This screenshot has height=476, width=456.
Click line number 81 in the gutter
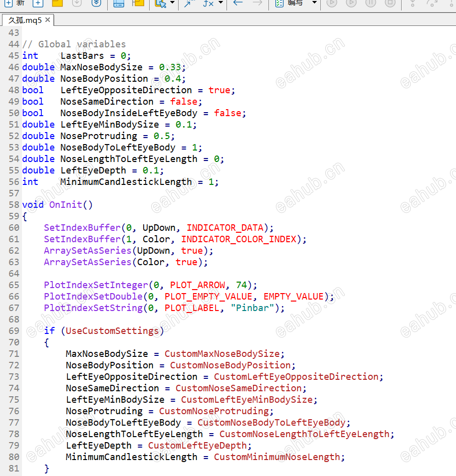click(13, 469)
